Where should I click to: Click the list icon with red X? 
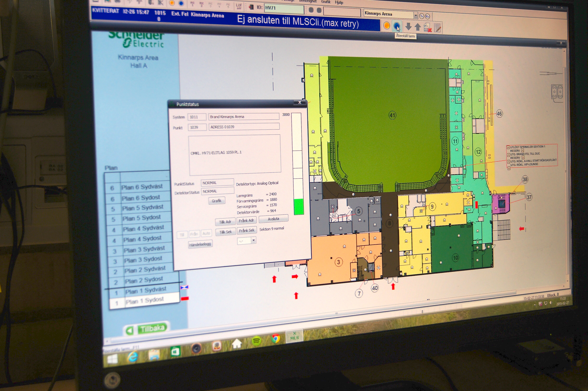(x=428, y=27)
